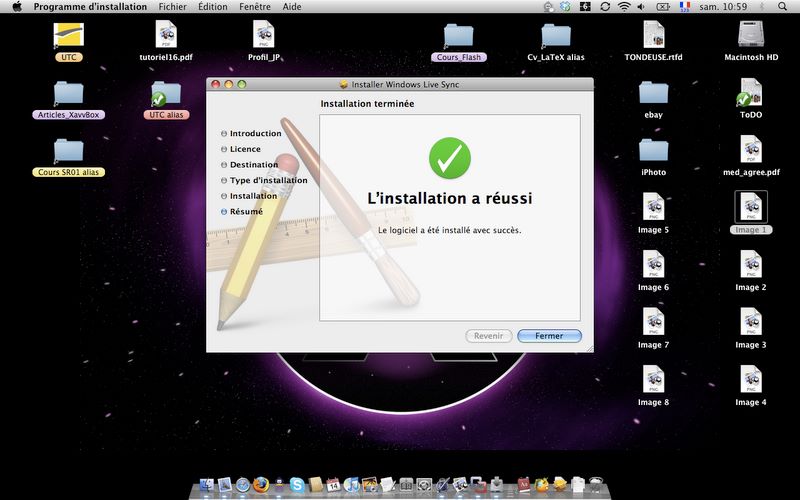Minimize the installer window with yellow button
The image size is (800, 500).
pyautogui.click(x=229, y=84)
